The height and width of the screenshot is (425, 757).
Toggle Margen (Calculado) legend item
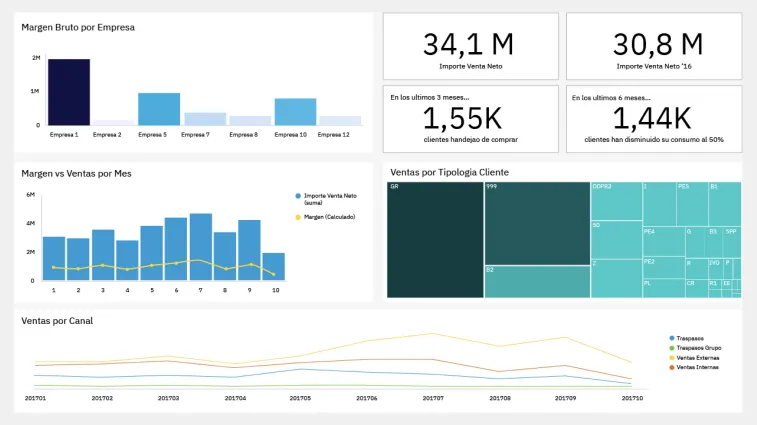coord(325,217)
